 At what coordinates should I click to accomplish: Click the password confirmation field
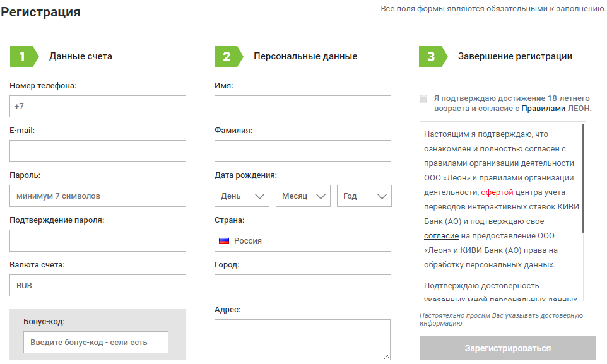point(98,241)
